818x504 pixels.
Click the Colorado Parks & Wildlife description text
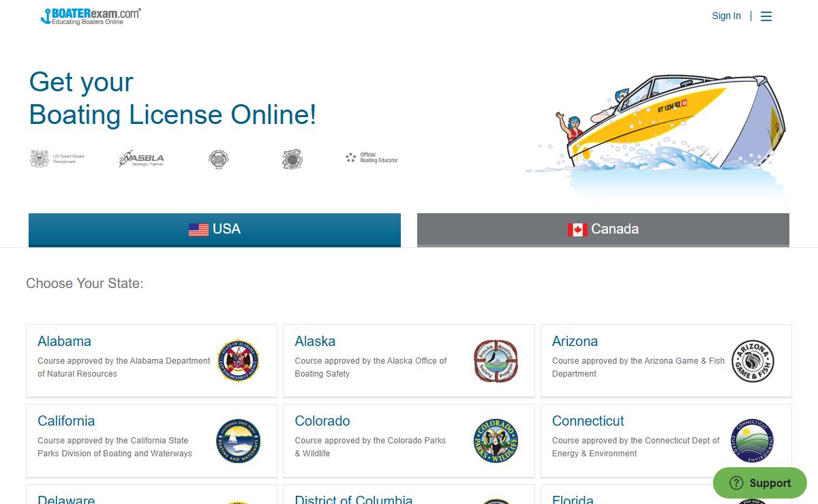click(370, 447)
